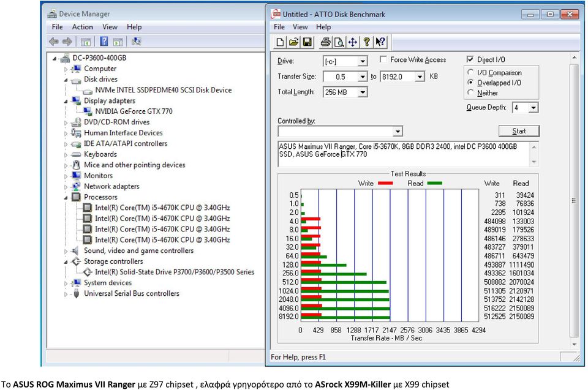Click the Processors chip icon
This screenshot has width=588, height=390.
[76, 197]
